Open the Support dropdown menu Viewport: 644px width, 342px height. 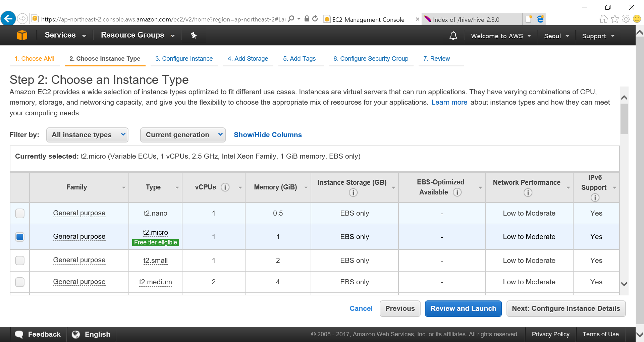tap(598, 36)
